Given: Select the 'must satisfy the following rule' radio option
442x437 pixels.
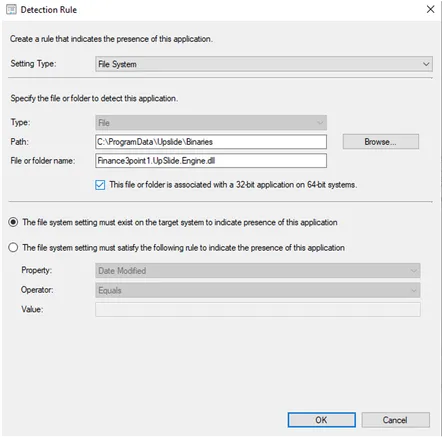Looking at the screenshot, I should [13, 248].
